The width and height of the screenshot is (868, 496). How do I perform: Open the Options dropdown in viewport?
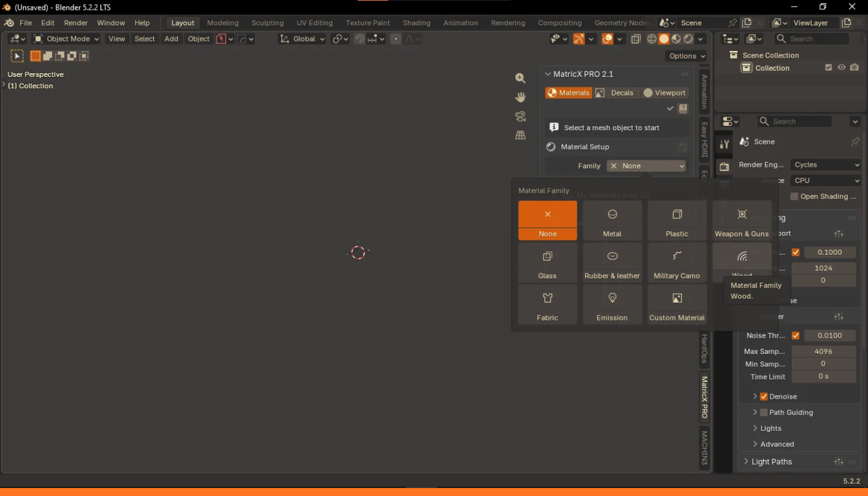click(687, 56)
